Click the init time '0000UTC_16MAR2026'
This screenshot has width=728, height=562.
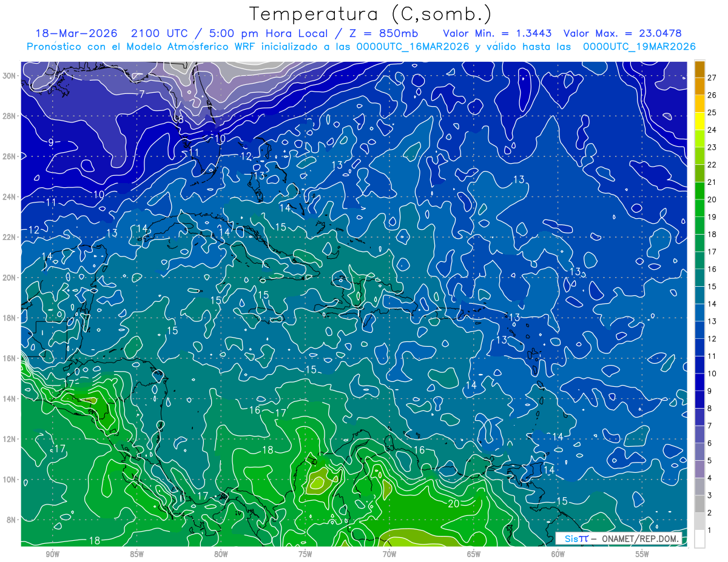[x=413, y=47]
